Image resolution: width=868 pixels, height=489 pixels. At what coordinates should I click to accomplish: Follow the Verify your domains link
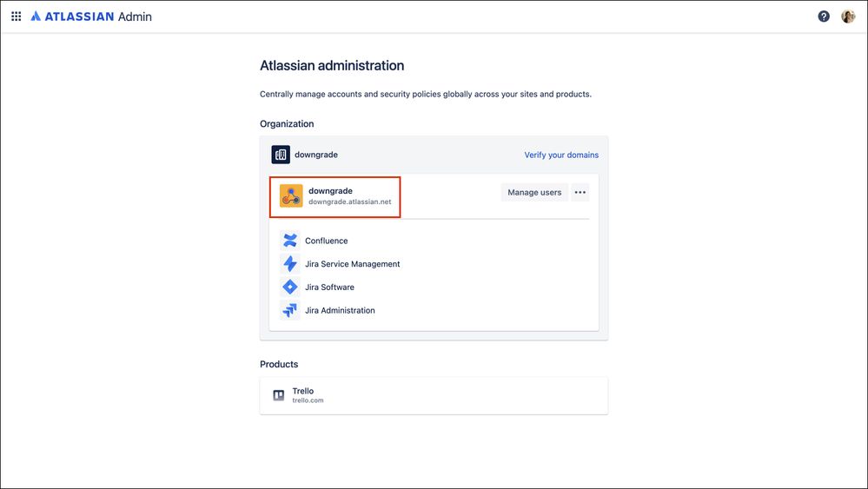click(x=561, y=155)
